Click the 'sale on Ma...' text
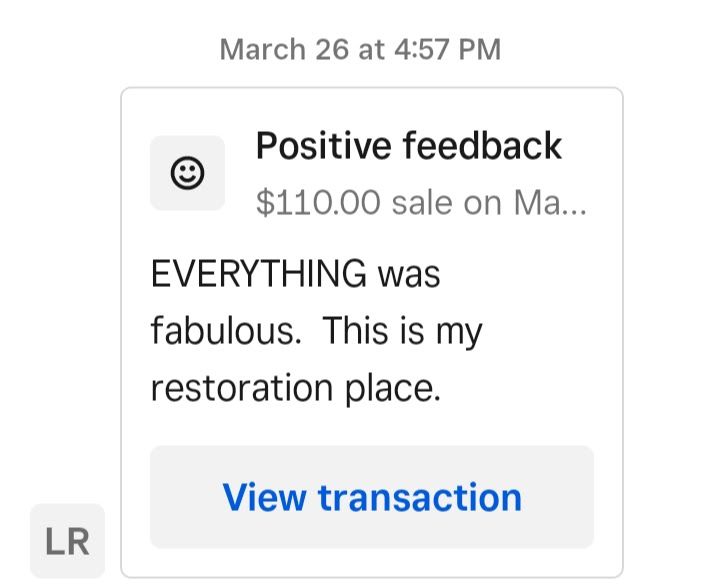 pyautogui.click(x=489, y=203)
